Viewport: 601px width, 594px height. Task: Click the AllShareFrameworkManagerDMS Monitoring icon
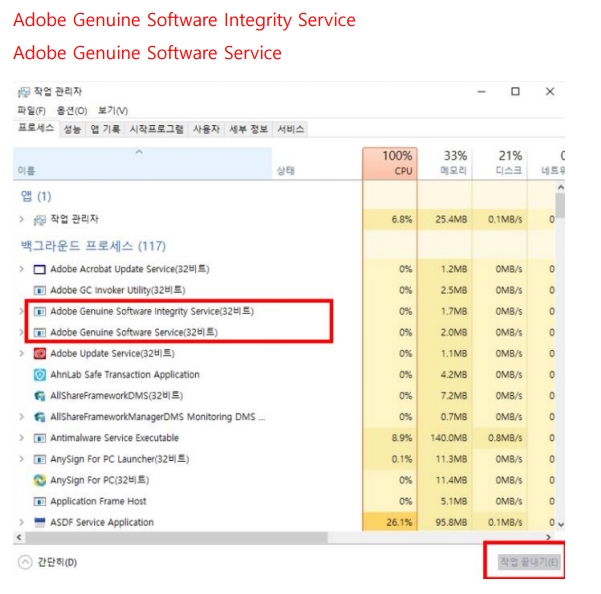click(x=40, y=417)
